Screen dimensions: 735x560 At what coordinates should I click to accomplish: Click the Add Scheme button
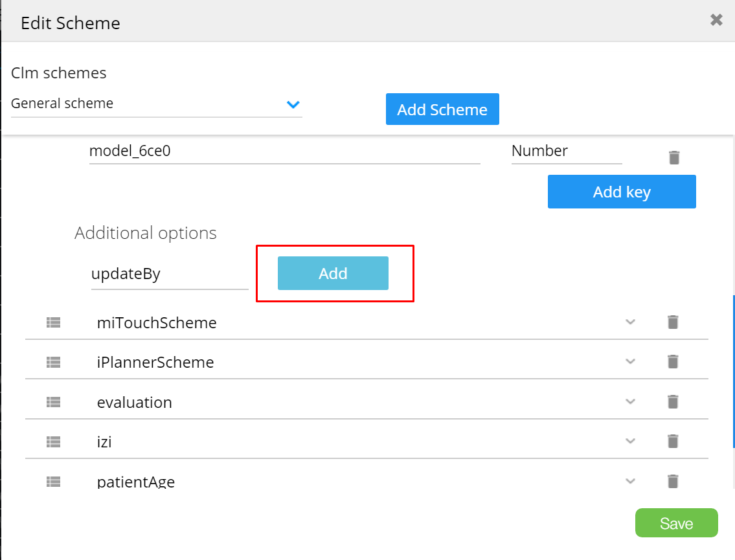point(442,109)
